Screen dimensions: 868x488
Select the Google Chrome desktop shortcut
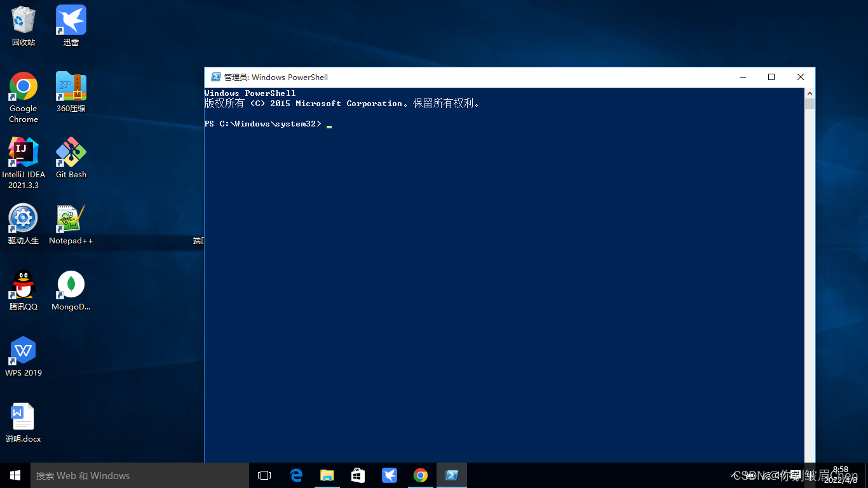click(x=24, y=87)
